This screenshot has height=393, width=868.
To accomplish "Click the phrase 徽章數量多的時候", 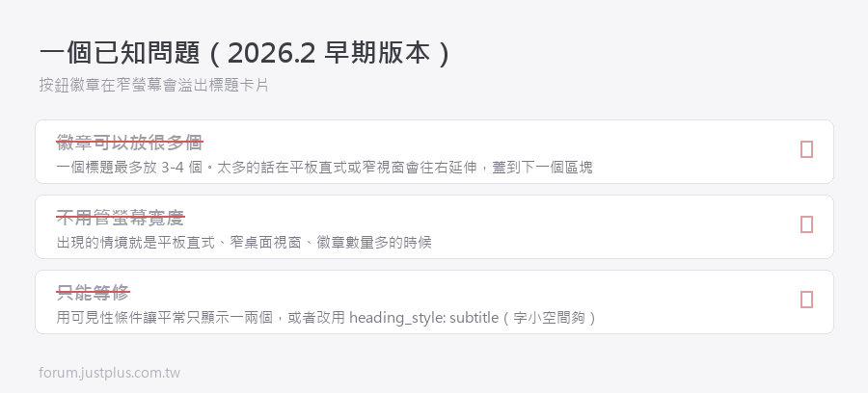I will point(374,242).
